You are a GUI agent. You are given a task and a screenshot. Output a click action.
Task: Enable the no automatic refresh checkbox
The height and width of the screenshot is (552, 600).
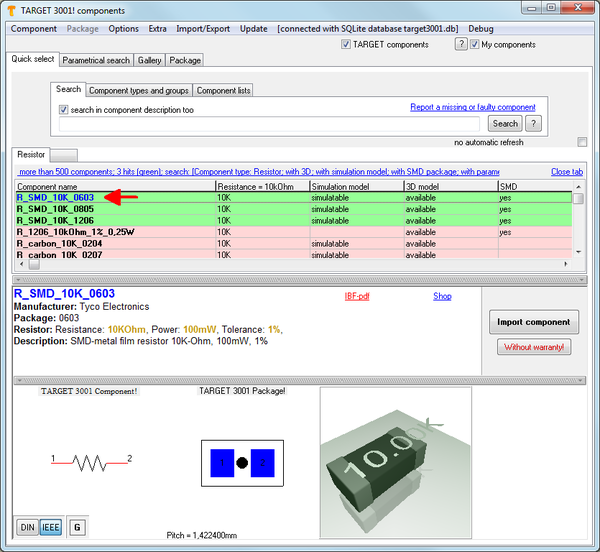[582, 142]
